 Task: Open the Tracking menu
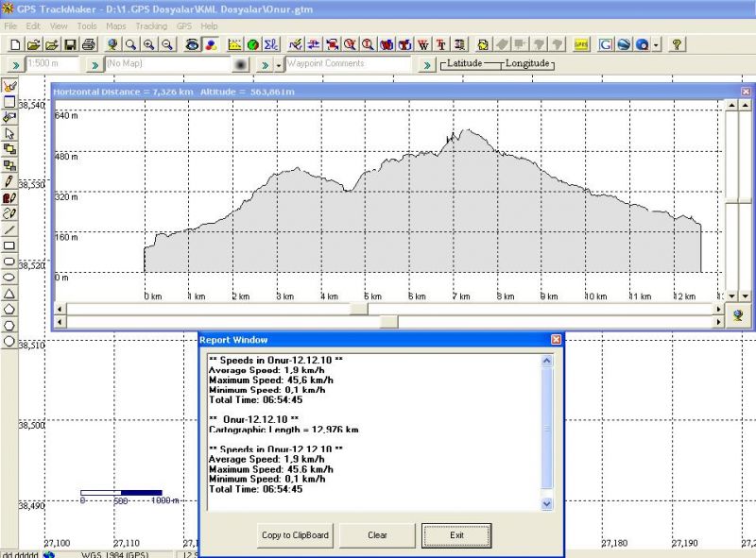[x=150, y=25]
